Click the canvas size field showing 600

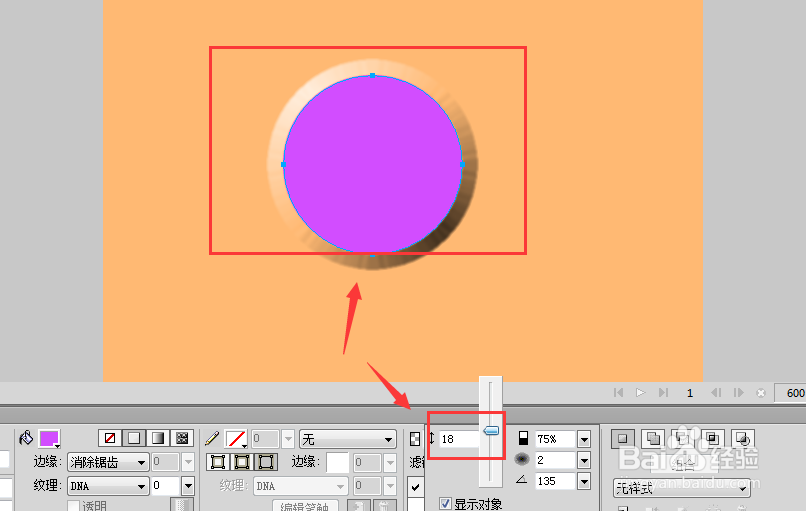coord(791,393)
